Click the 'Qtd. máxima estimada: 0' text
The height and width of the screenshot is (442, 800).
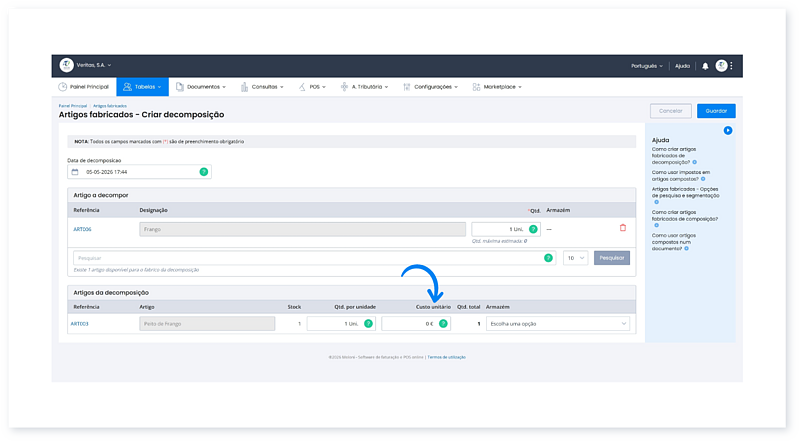point(499,241)
